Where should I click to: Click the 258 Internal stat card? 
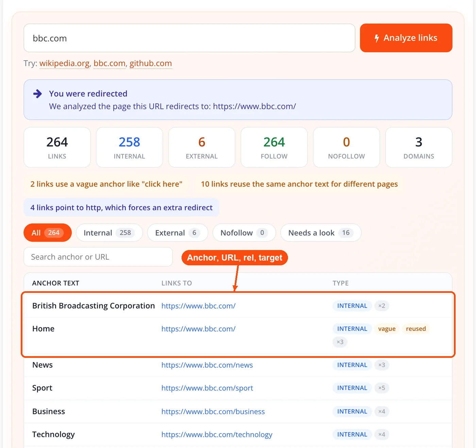pyautogui.click(x=130, y=147)
